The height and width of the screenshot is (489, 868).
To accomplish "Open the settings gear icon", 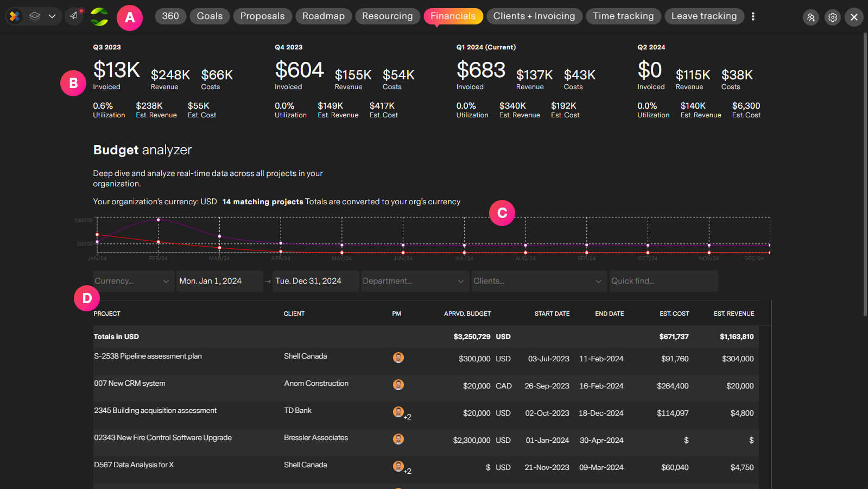I will pos(833,17).
